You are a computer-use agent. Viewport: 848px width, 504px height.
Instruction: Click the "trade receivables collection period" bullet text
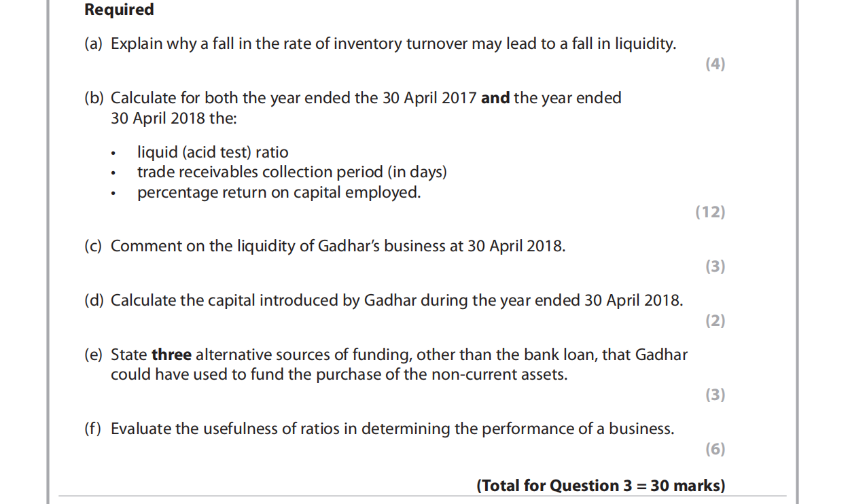coord(291,173)
